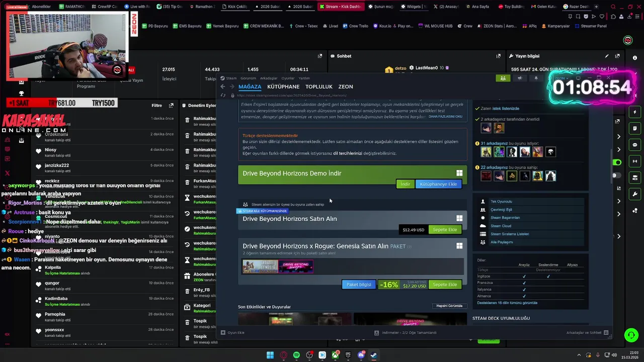
Task: Open the 22 arkadaşınız link
Action: (x=493, y=167)
